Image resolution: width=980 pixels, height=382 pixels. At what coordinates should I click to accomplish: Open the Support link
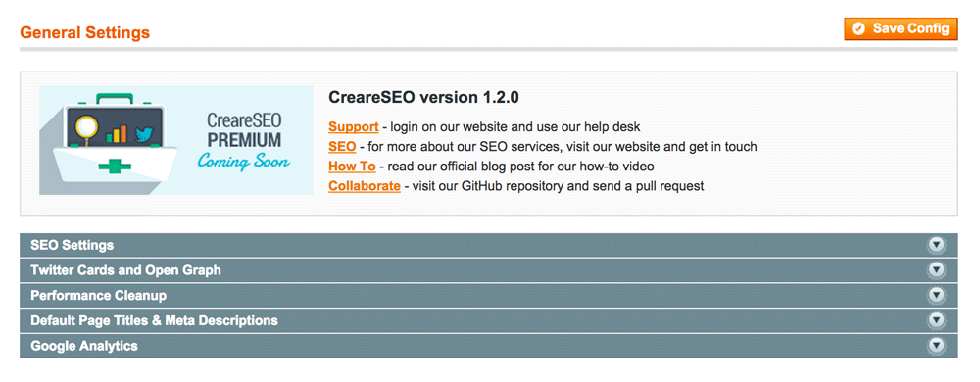point(353,126)
